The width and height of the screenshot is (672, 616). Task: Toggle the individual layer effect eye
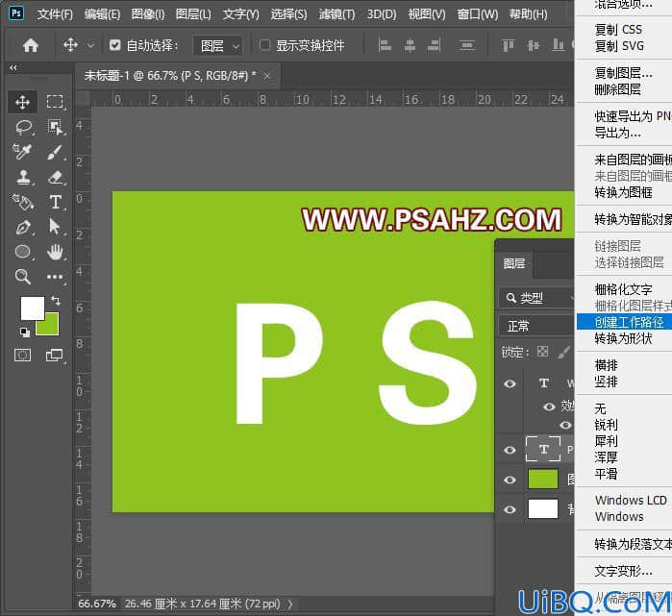565,425
